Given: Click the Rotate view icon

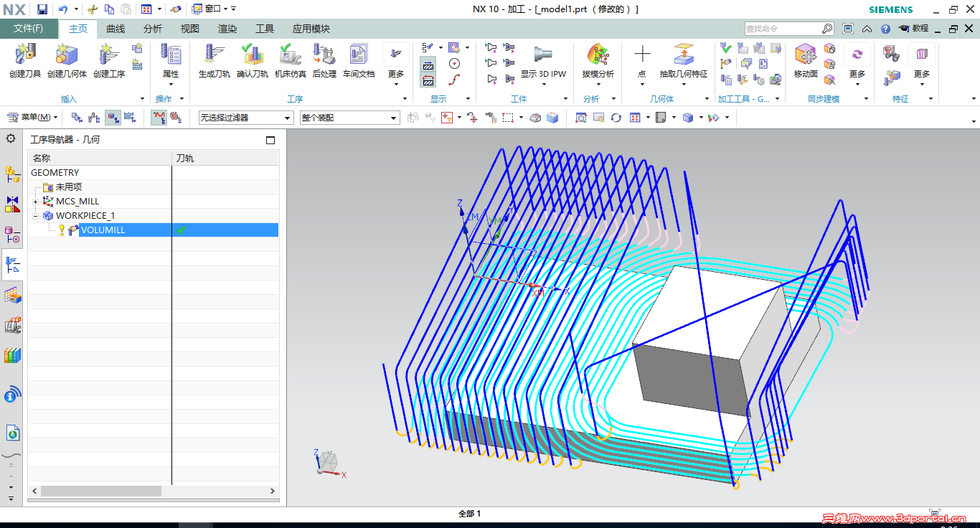Looking at the screenshot, I should tap(616, 118).
